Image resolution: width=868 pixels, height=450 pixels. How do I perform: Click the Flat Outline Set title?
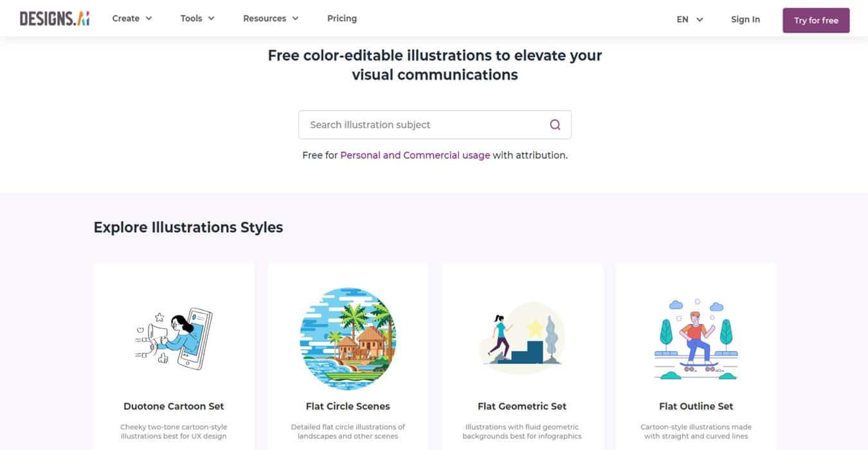696,406
